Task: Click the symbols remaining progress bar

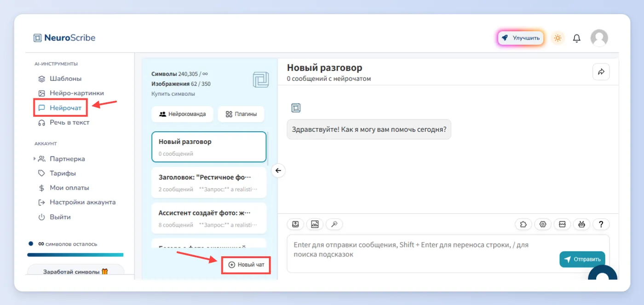Action: pos(75,254)
